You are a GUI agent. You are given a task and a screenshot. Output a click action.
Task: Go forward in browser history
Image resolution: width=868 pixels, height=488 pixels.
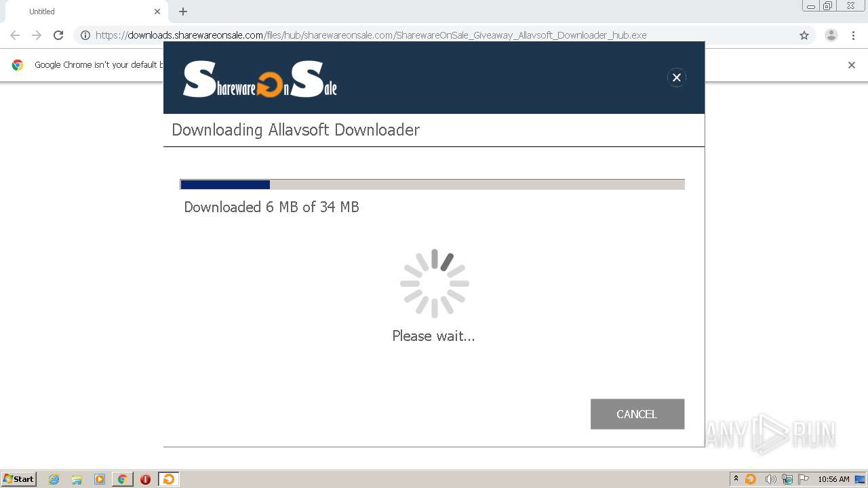37,35
